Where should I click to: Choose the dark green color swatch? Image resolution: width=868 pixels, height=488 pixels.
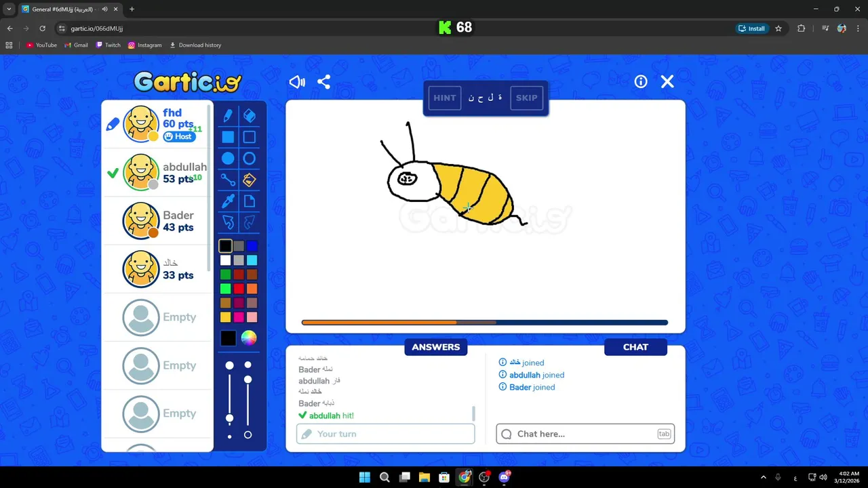225,274
